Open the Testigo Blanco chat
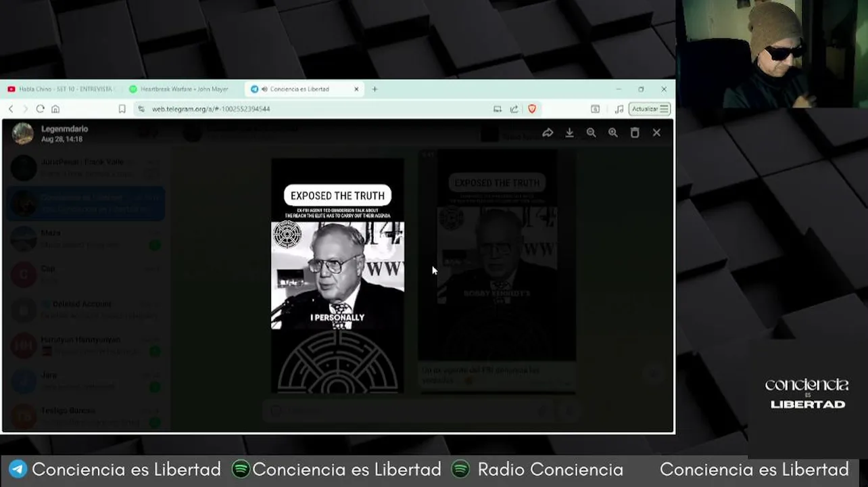This screenshot has width=868, height=487. point(86,416)
